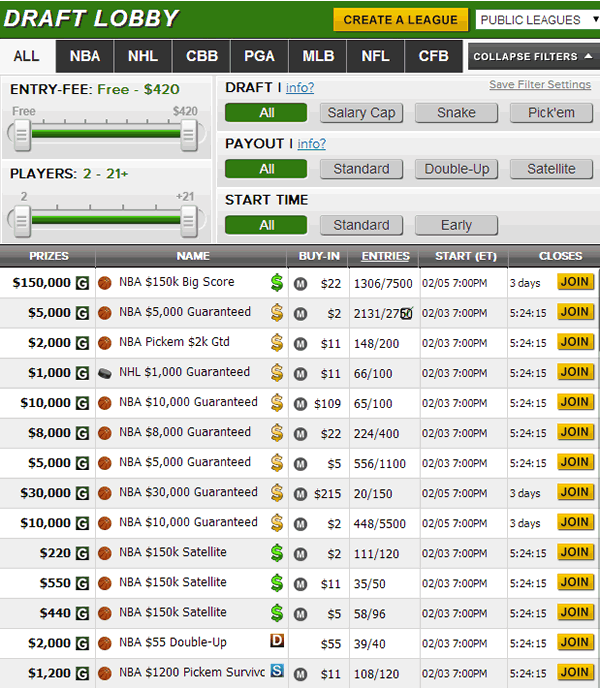Click guaranteed G badge next to $150,000 prize

tap(82, 283)
